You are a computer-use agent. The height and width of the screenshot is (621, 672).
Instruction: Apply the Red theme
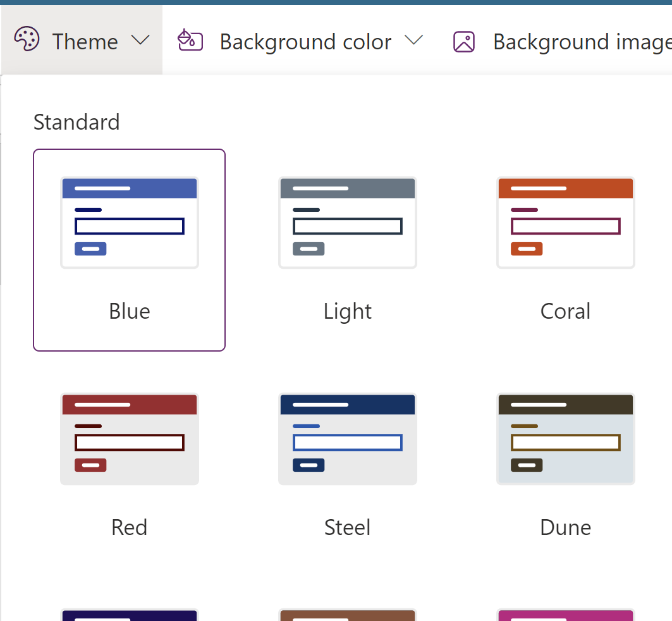pyautogui.click(x=129, y=439)
